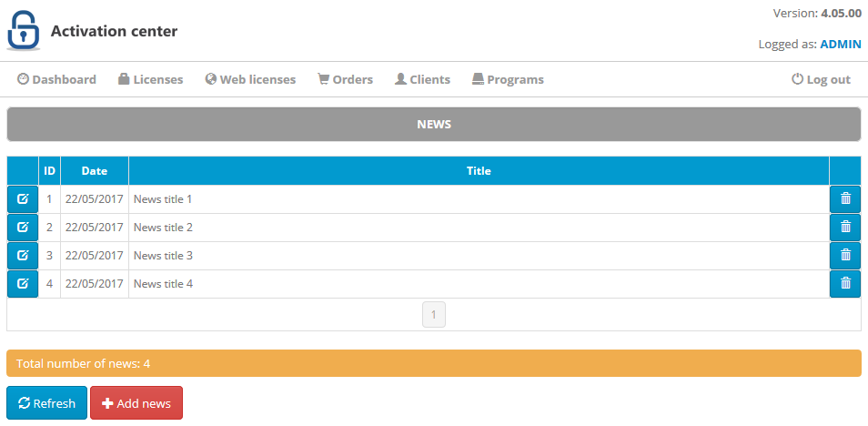The width and height of the screenshot is (868, 426).
Task: Click the ID column header
Action: tap(50, 170)
